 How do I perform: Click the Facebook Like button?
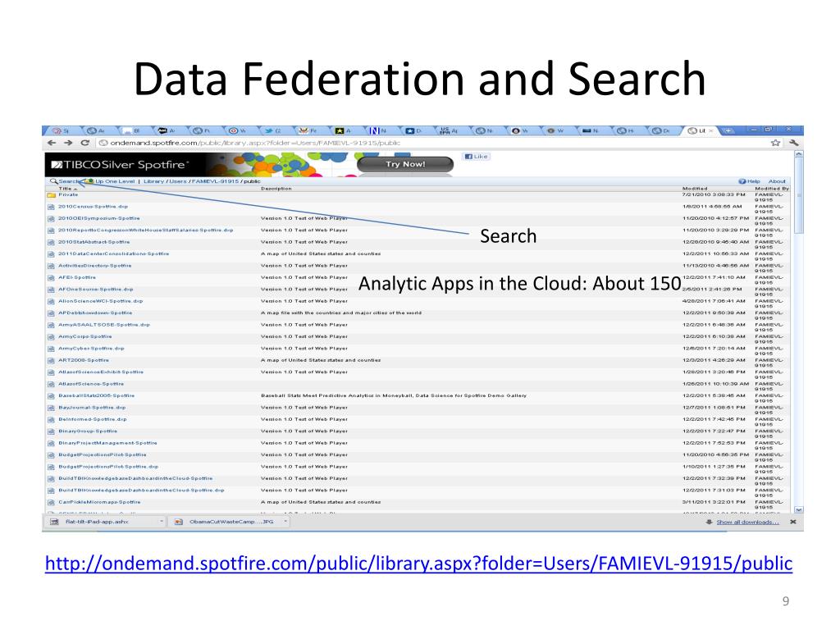[477, 157]
